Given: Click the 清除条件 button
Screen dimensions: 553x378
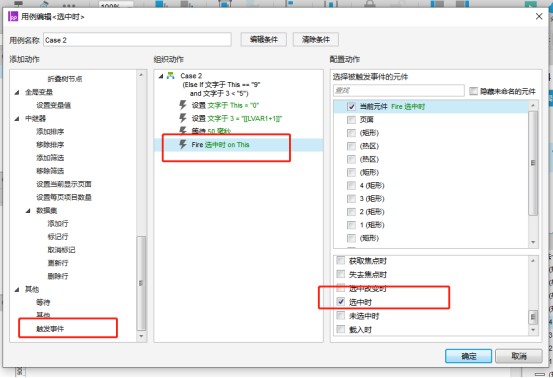Looking at the screenshot, I should 316,39.
